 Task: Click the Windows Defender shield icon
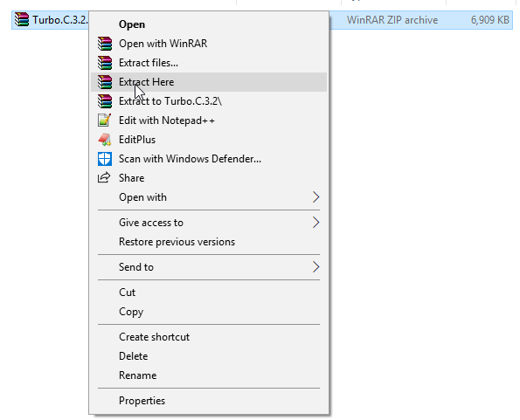105,159
